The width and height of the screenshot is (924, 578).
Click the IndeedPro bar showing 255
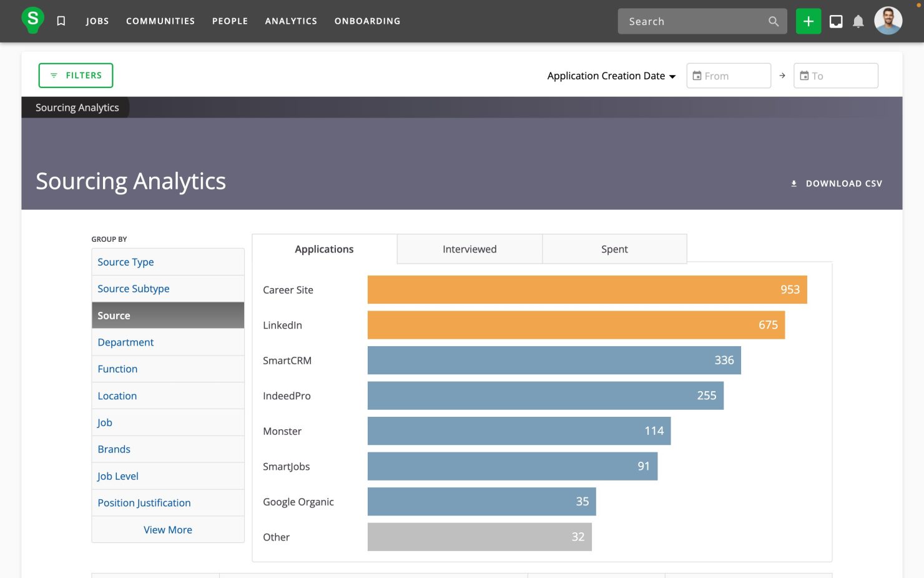pos(546,396)
